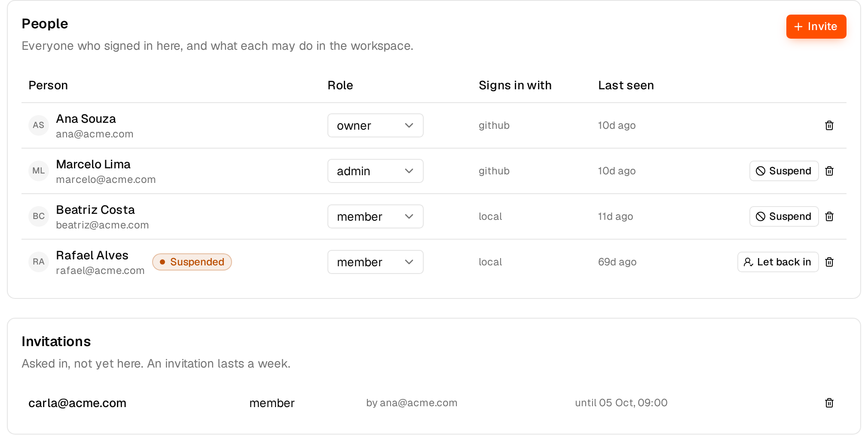868x438 pixels.
Task: Click the Role column header
Action: point(340,85)
